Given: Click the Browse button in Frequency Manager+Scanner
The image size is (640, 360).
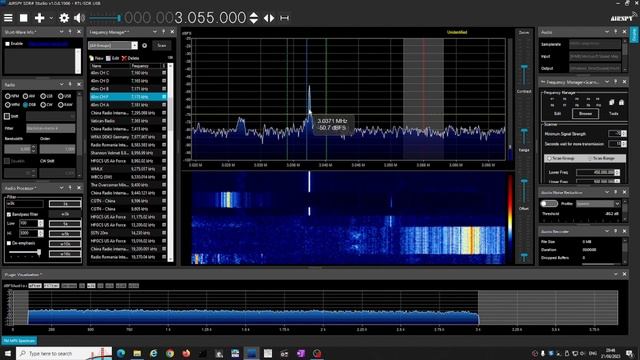Looking at the screenshot, I should tap(585, 113).
